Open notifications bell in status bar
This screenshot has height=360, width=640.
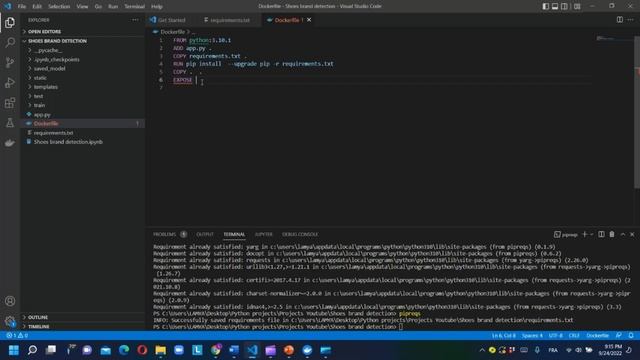click(x=631, y=336)
